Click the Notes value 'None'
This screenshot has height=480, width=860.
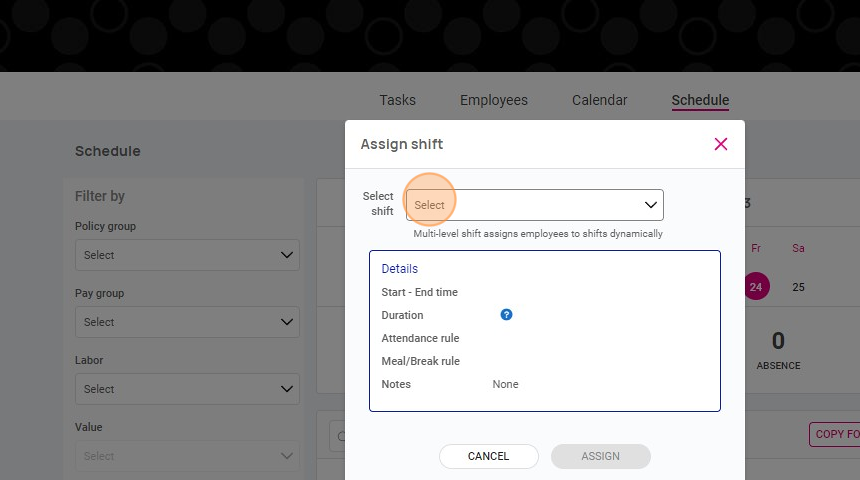pos(505,384)
